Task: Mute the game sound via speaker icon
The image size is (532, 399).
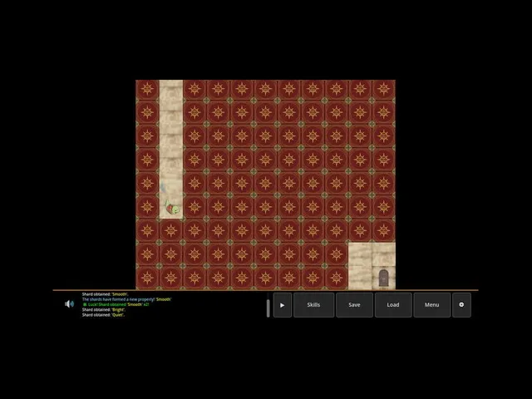Action: [69, 303]
